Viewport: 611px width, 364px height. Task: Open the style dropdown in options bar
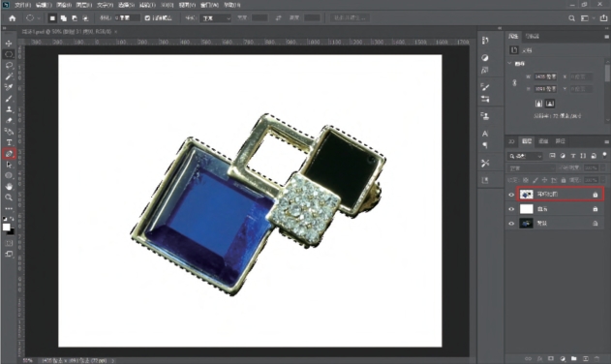click(216, 18)
